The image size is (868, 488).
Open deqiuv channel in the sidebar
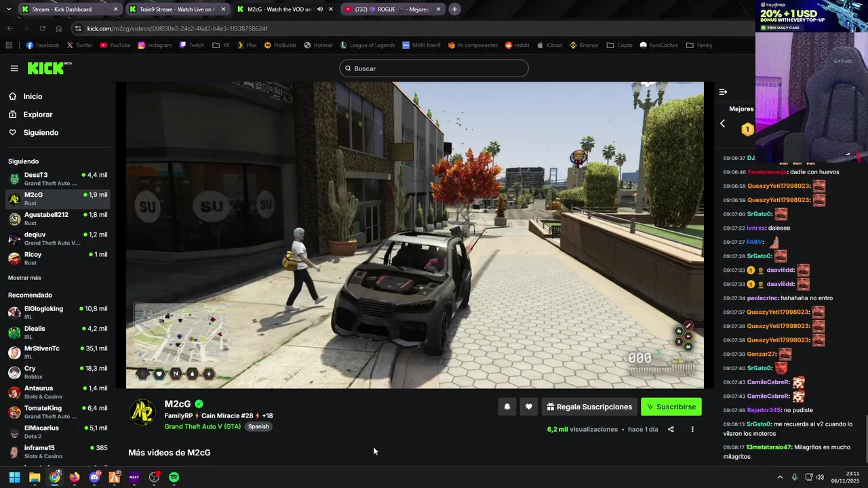(x=58, y=239)
